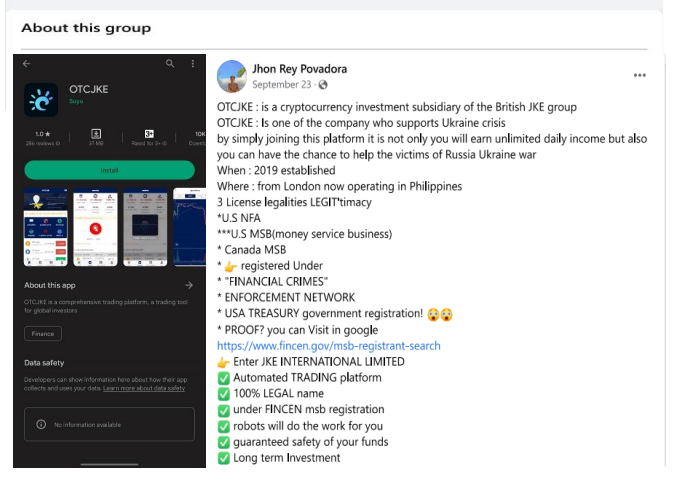
Task: Click 'No information available' box
Action: click(x=110, y=424)
